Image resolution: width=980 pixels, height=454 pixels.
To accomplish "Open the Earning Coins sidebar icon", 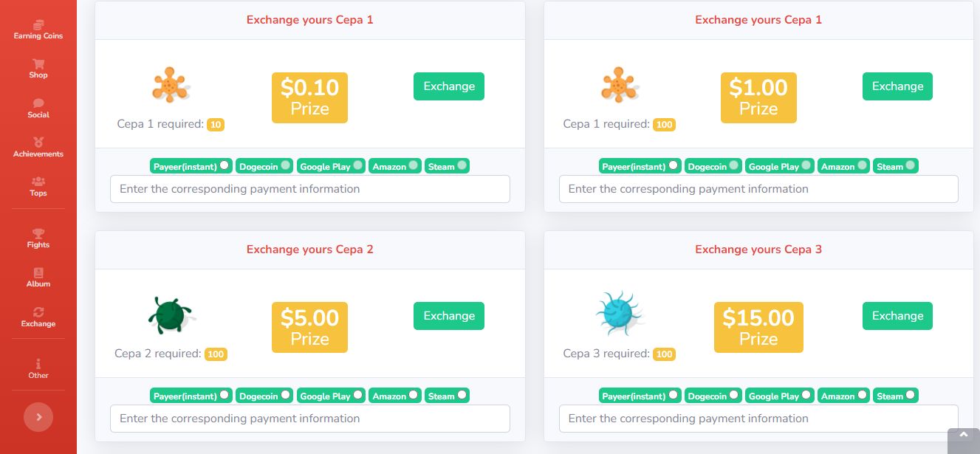I will [38, 24].
